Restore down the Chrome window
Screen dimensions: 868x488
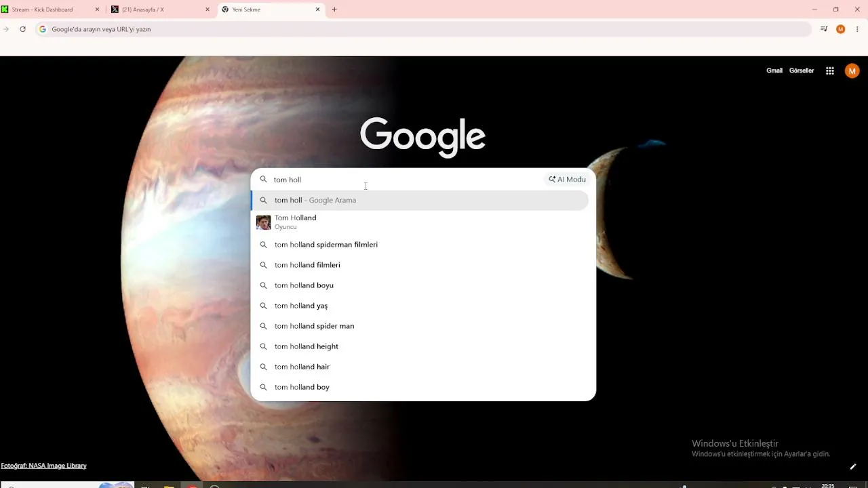click(x=836, y=9)
